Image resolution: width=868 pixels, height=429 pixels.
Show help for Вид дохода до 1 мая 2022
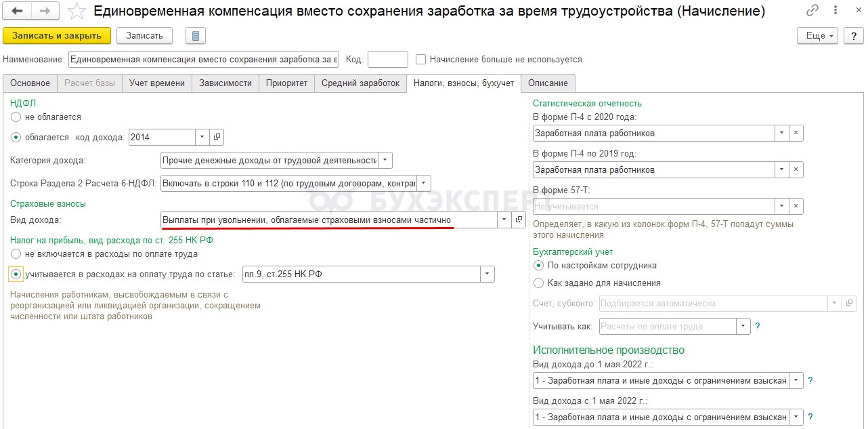(810, 381)
